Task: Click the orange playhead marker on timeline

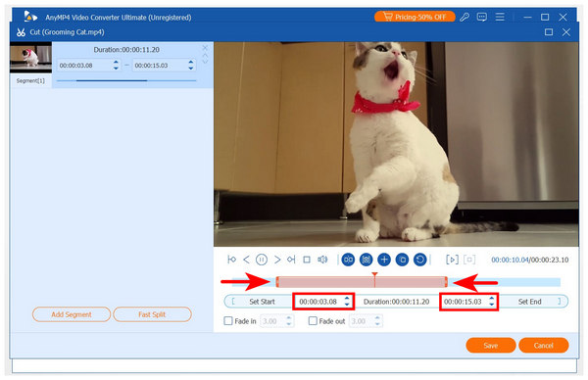Action: (374, 275)
